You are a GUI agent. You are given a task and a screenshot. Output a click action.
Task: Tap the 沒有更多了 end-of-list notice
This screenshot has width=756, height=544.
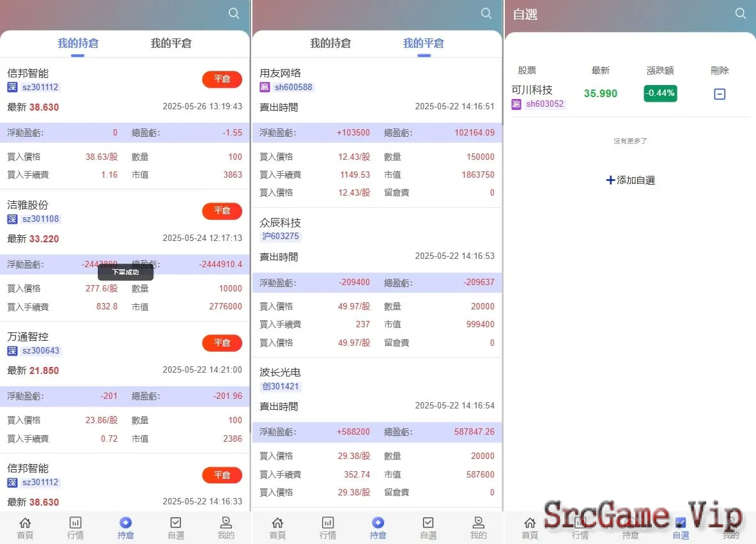tap(630, 141)
